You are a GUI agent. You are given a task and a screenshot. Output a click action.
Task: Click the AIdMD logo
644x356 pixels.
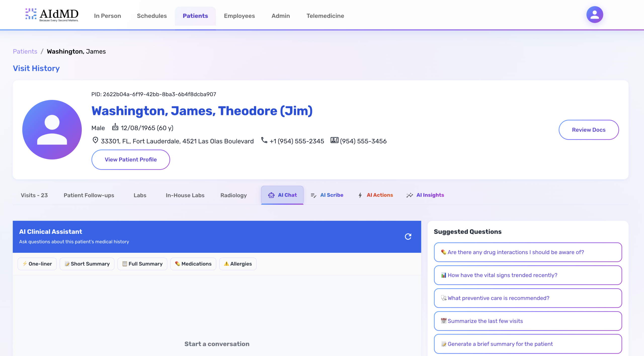coord(52,15)
